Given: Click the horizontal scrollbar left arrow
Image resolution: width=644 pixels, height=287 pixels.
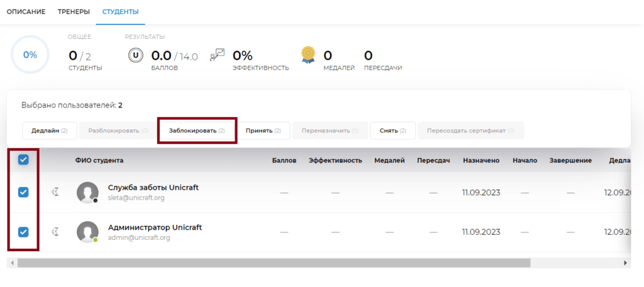Looking at the screenshot, I should tap(12, 263).
